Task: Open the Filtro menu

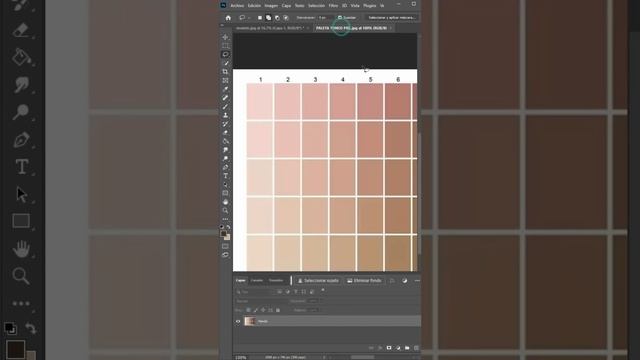Action: point(333,6)
